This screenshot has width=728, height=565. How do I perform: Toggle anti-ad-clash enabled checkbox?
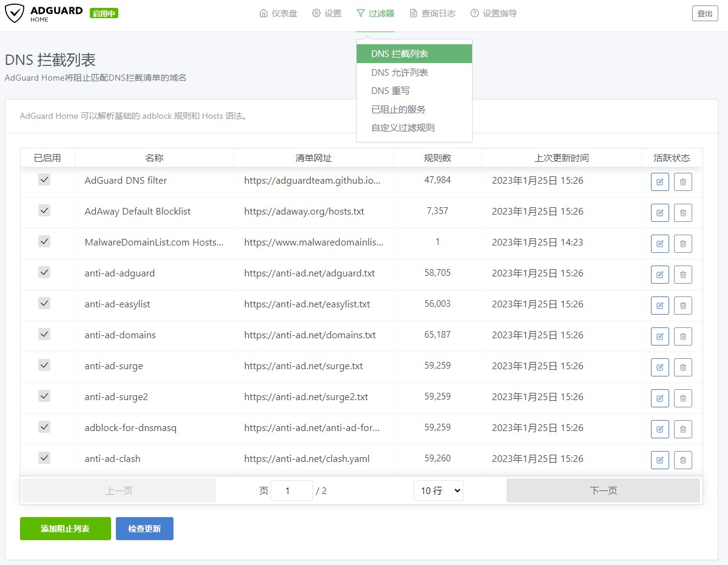44,458
